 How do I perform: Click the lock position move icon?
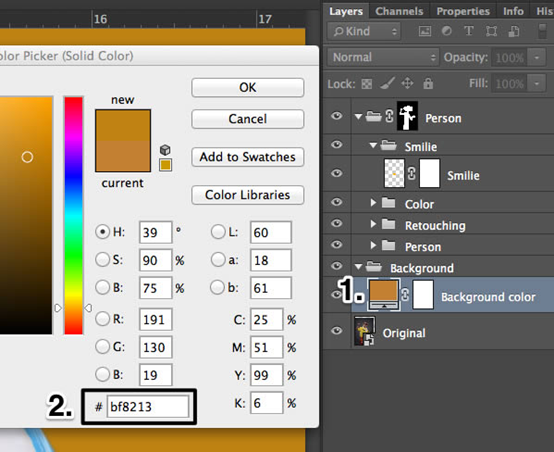pos(407,84)
